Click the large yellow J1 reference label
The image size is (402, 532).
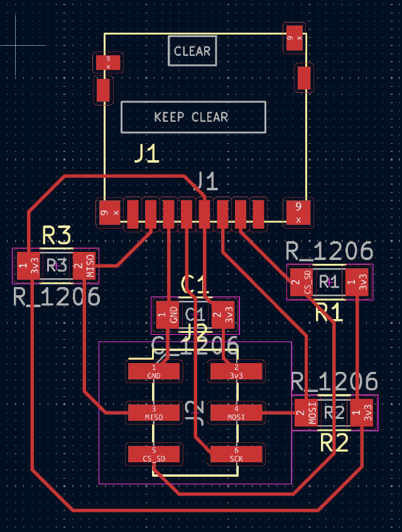(146, 155)
